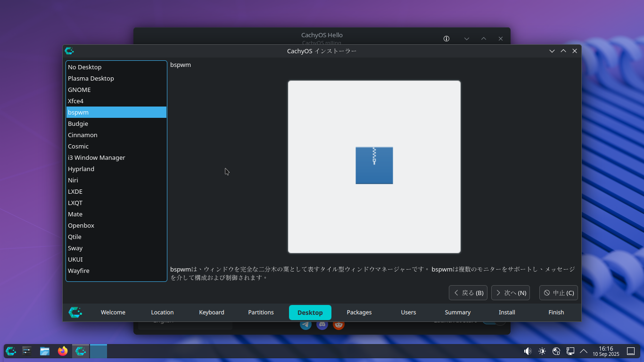Pick the Wayfire desktop option
This screenshot has width=644, height=362.
click(x=79, y=271)
